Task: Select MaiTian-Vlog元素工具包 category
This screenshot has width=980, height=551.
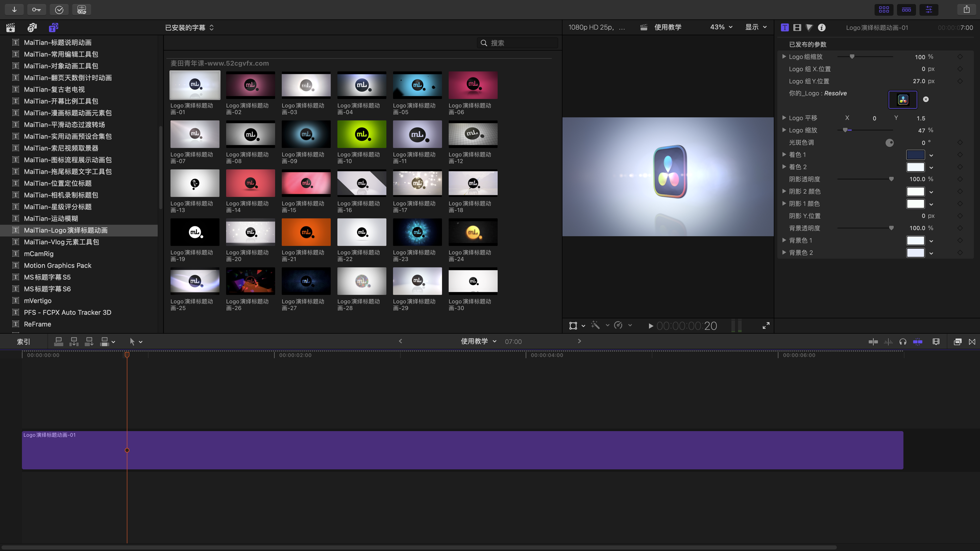Action: tap(61, 242)
